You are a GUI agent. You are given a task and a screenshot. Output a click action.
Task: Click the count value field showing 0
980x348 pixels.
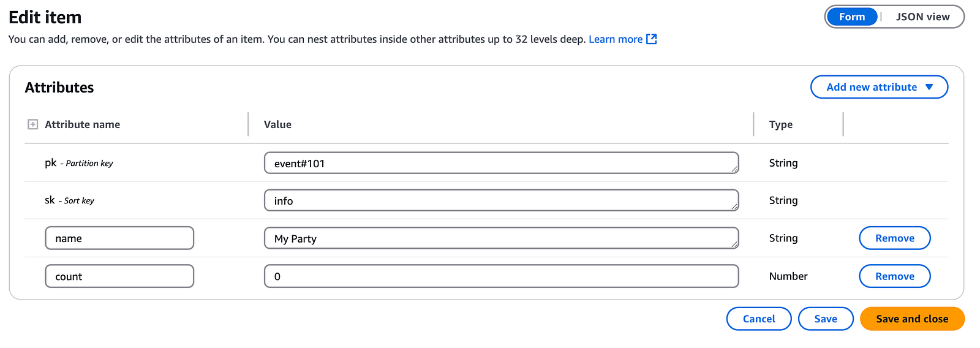pyautogui.click(x=501, y=276)
